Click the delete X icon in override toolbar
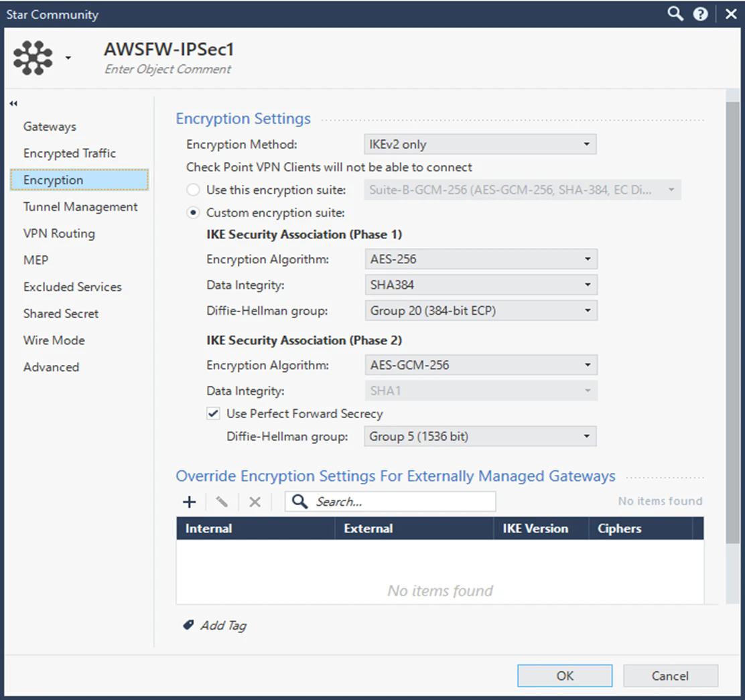 255,502
